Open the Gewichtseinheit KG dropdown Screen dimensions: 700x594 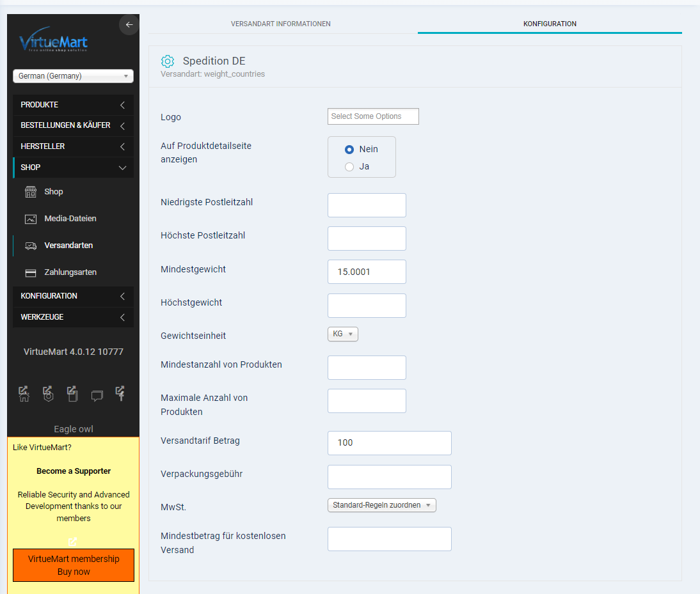[x=342, y=334]
